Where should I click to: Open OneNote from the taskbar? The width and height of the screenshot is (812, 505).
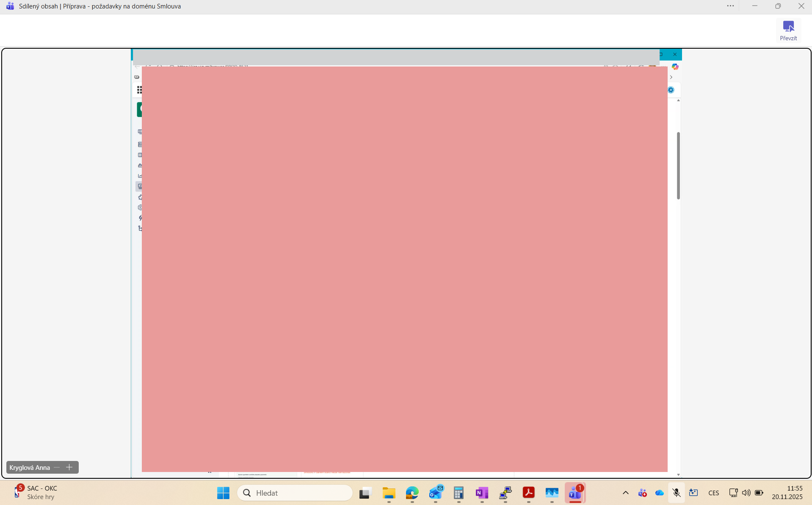(x=482, y=493)
